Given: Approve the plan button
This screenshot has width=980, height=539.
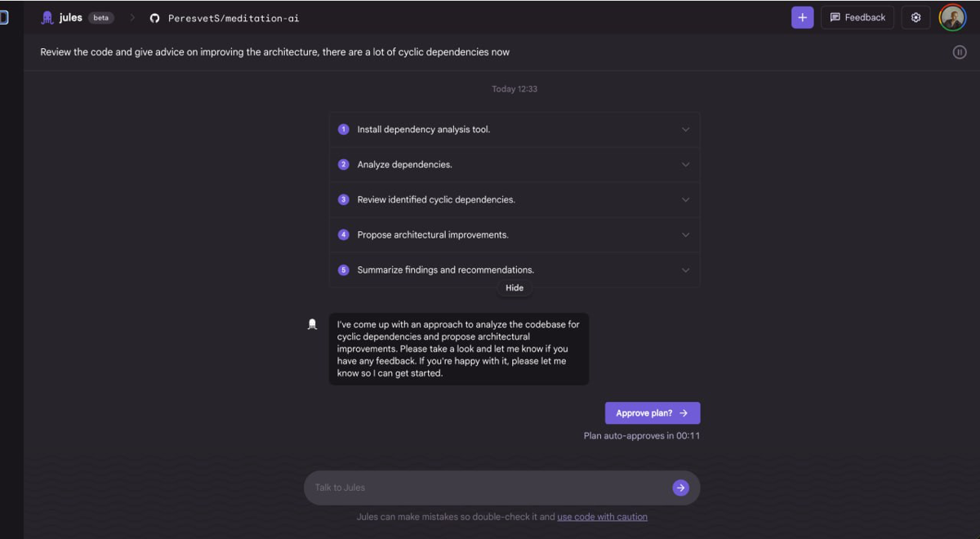Looking at the screenshot, I should [x=652, y=413].
